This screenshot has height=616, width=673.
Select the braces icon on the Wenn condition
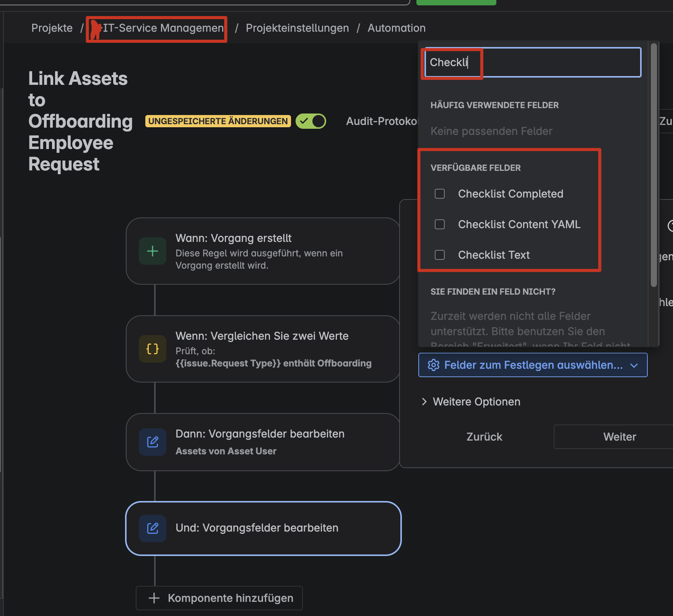pos(152,349)
